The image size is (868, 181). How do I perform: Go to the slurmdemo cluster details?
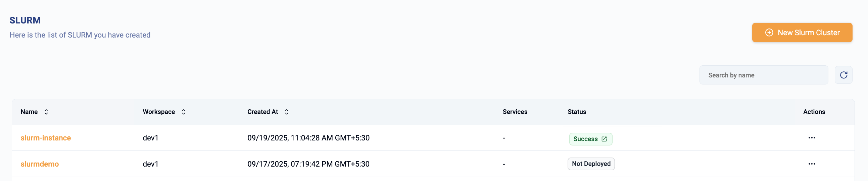pos(39,164)
